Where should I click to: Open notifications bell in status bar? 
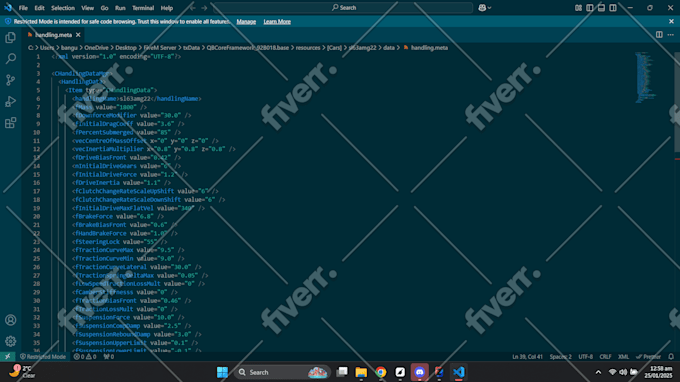click(671, 356)
